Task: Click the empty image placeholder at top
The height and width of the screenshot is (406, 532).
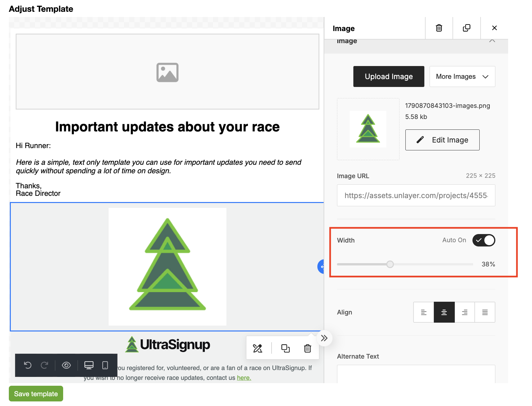Action: click(x=168, y=72)
